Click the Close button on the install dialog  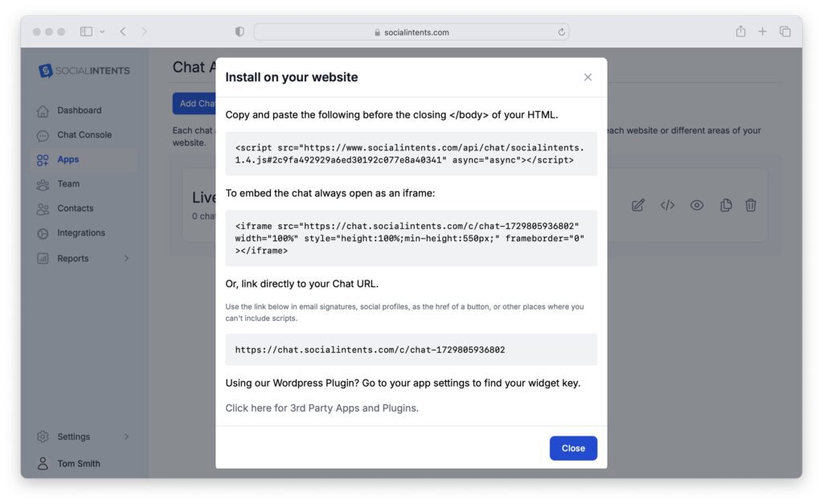pos(573,448)
